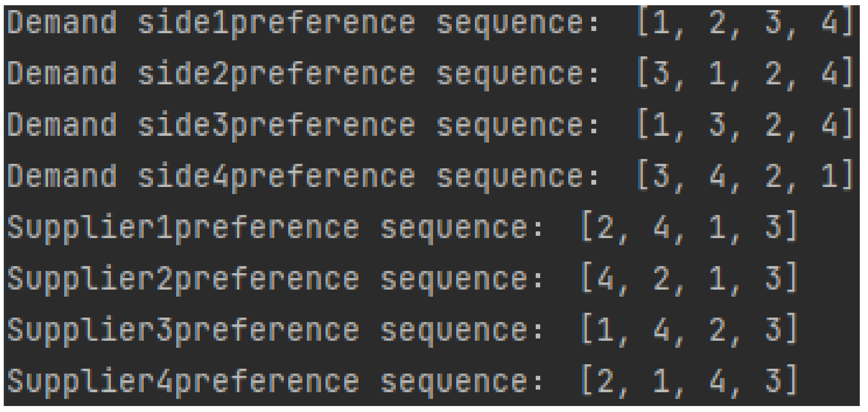Click the Supplier3 list [1, 4, 2, 3]
This screenshot has width=868, height=412.
(x=689, y=330)
